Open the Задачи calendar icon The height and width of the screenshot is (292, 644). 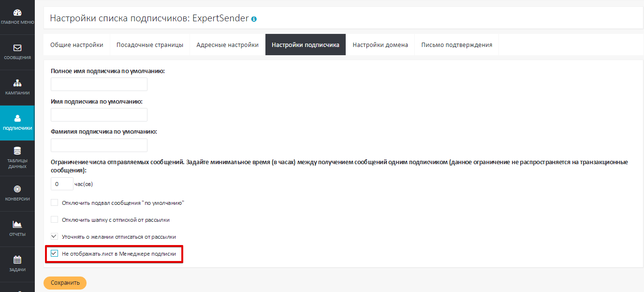(17, 260)
